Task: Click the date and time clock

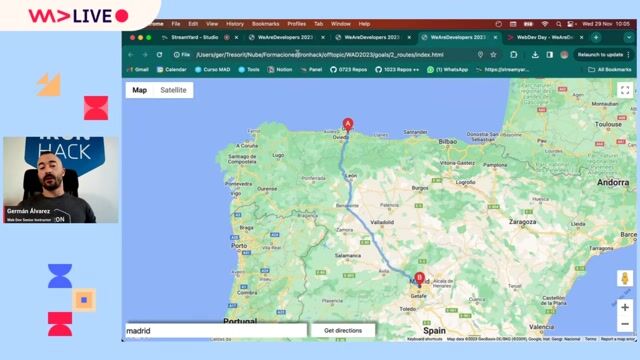Action: pyautogui.click(x=606, y=24)
